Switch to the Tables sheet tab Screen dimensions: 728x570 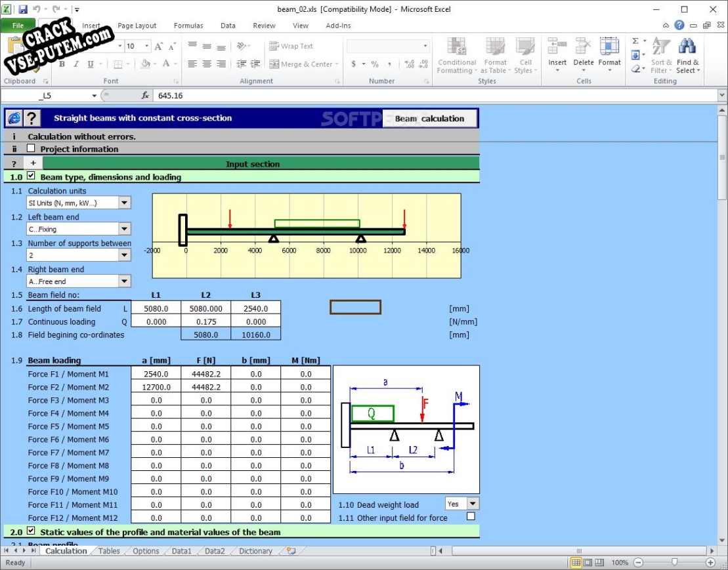coord(109,551)
